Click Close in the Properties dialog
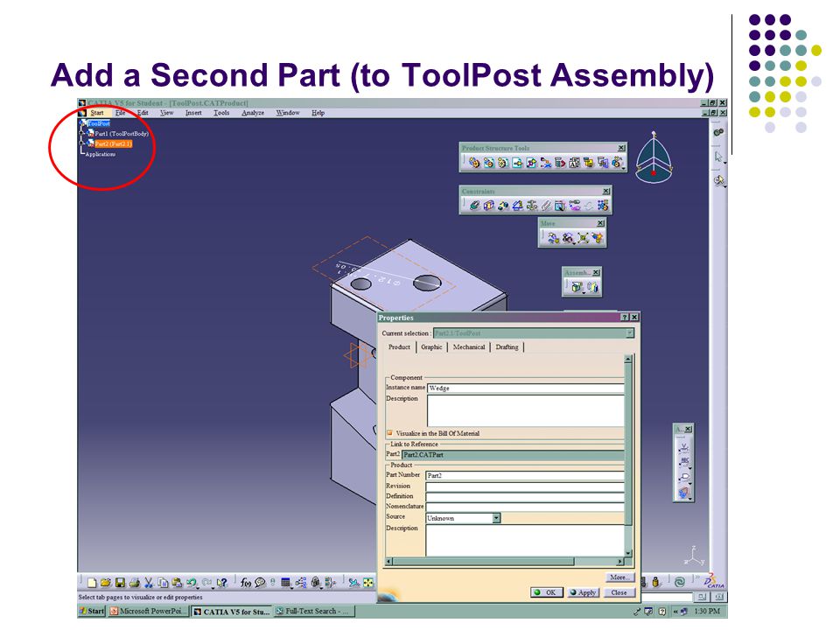840x630 pixels. point(619,592)
